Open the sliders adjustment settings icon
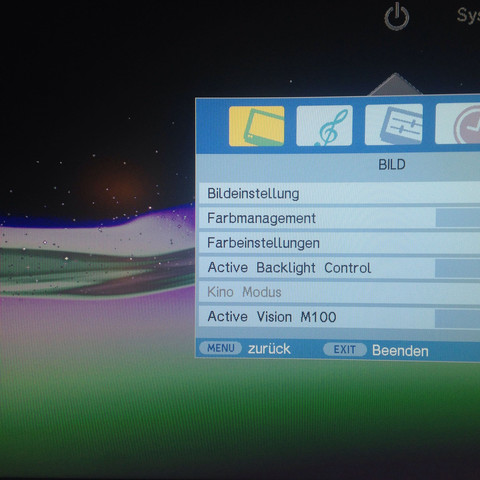The height and width of the screenshot is (480, 480). coord(394,124)
